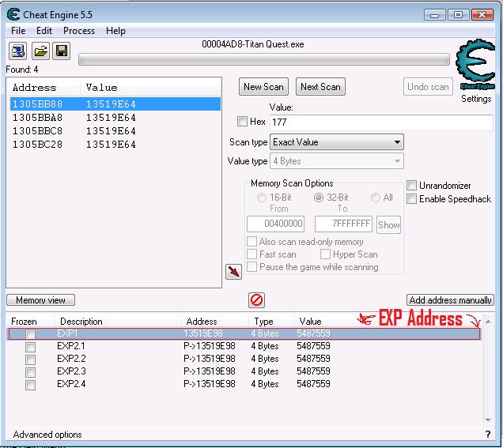Click the floppy disk save icon

click(x=61, y=51)
